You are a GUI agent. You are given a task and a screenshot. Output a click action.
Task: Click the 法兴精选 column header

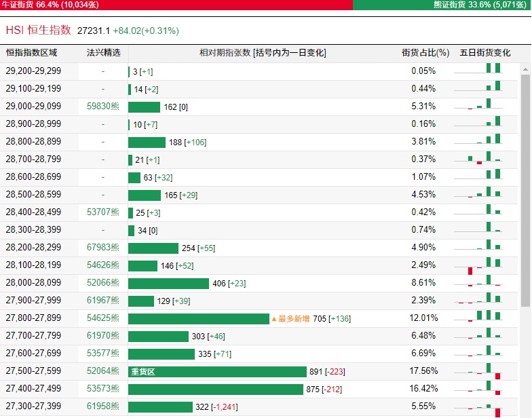pyautogui.click(x=103, y=53)
